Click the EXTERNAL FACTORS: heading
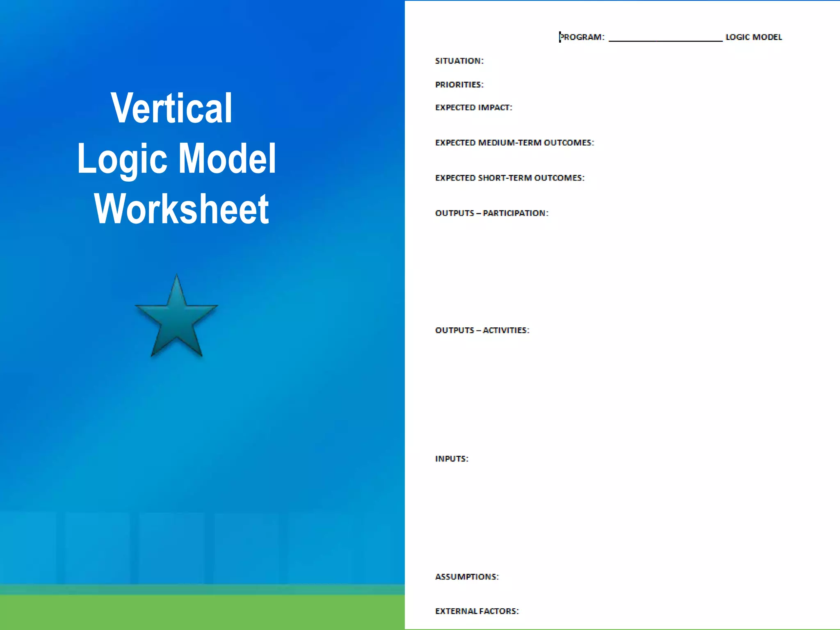The image size is (840, 630). [477, 612]
